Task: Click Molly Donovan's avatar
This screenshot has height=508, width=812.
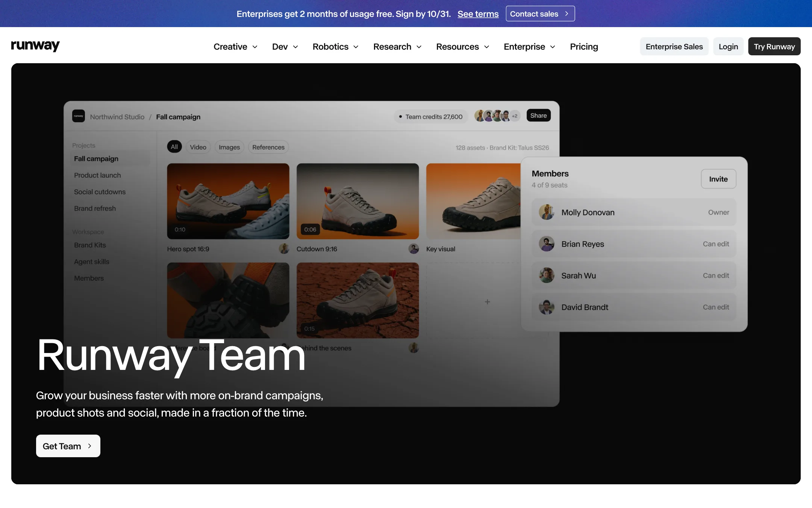Action: coord(547,212)
